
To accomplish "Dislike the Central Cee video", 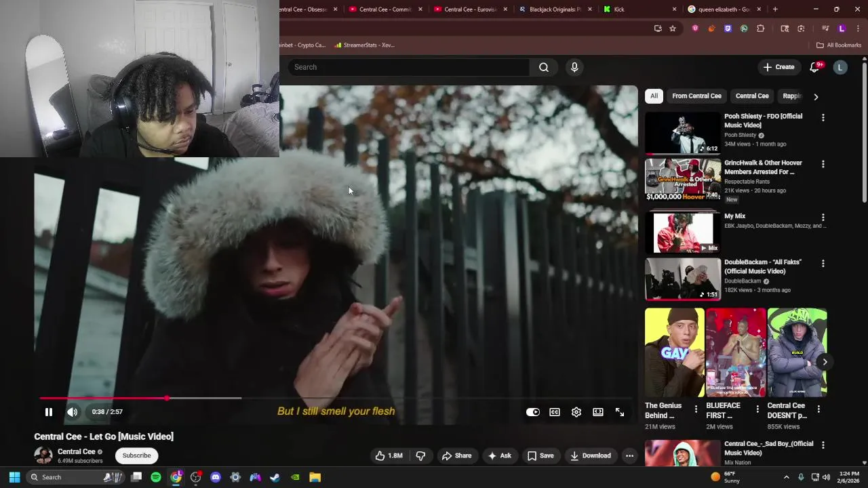I will pyautogui.click(x=420, y=455).
